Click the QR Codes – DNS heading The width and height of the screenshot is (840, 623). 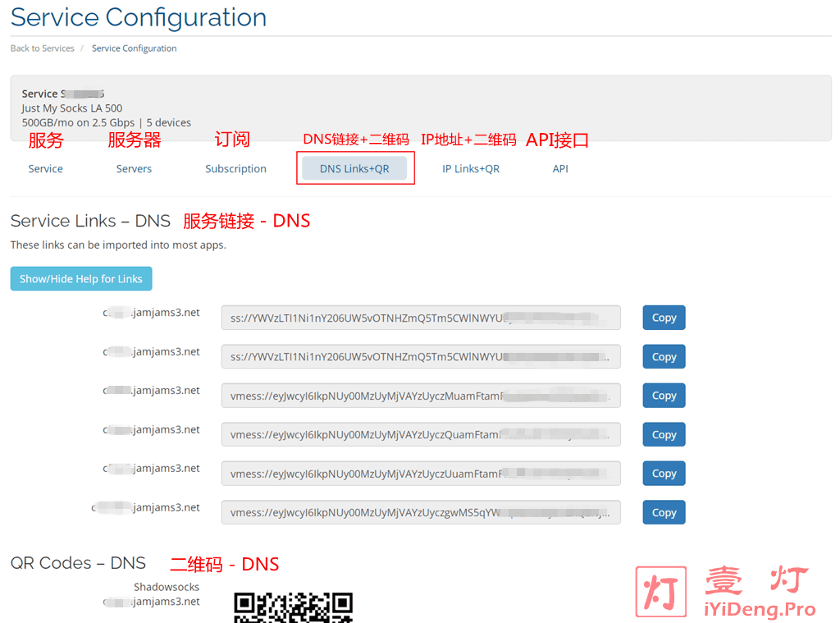78,563
